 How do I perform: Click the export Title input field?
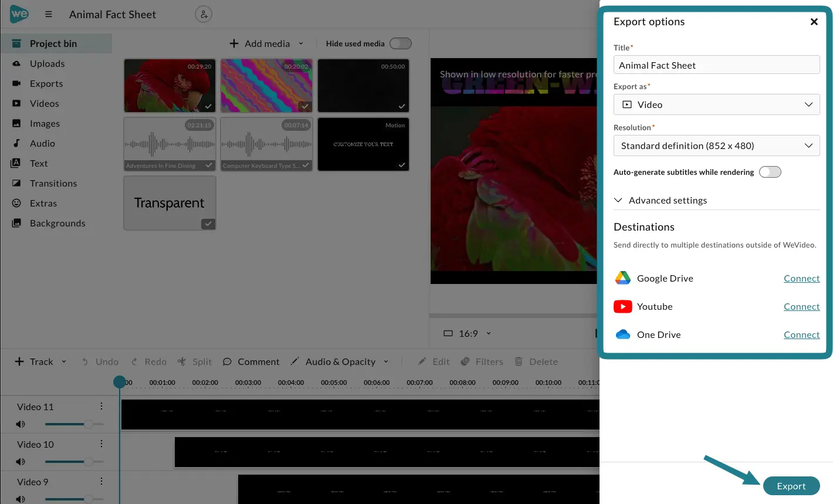(x=716, y=65)
